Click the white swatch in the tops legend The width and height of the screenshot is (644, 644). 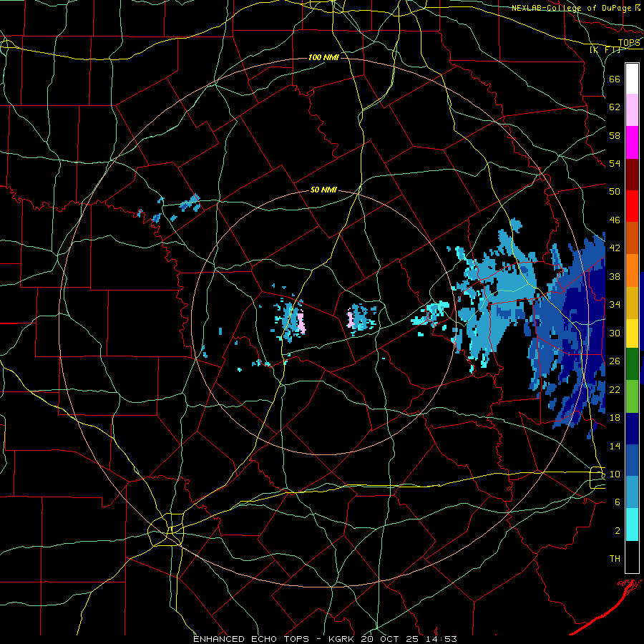[632, 79]
